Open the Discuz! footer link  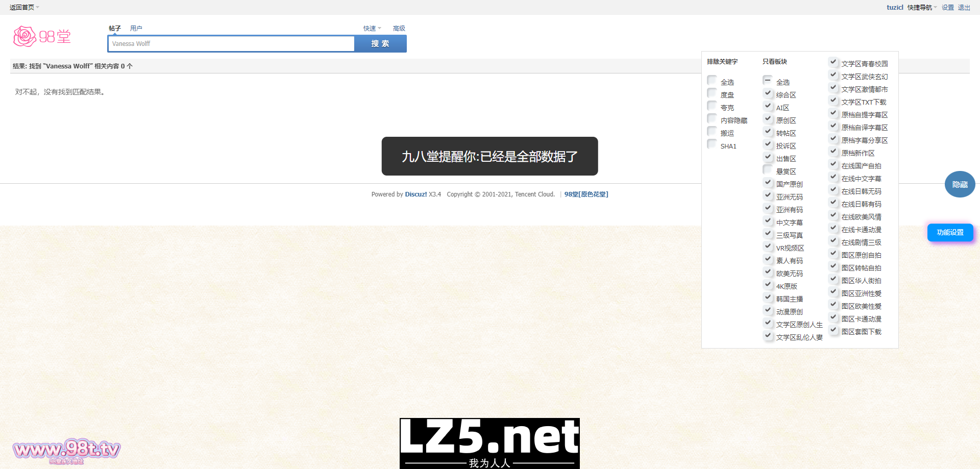pos(415,194)
